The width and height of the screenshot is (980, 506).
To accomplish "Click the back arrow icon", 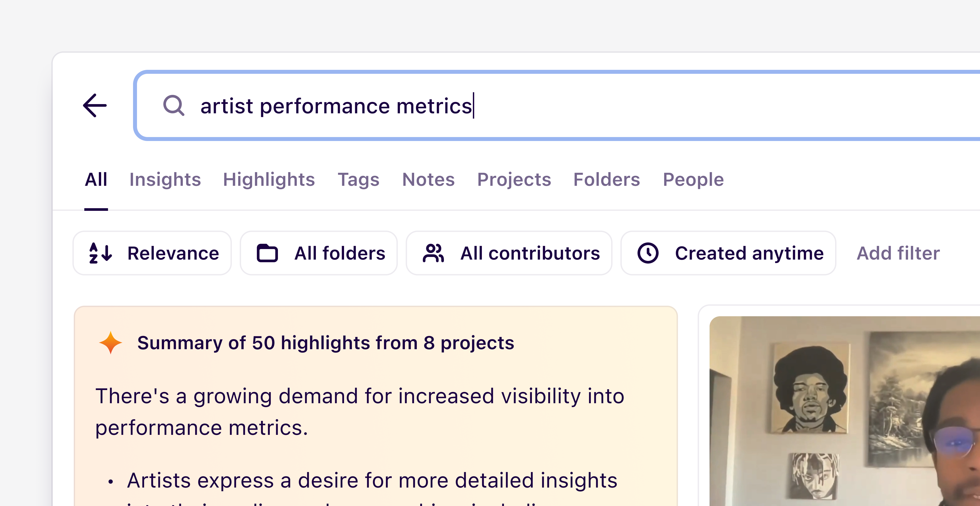I will [95, 105].
